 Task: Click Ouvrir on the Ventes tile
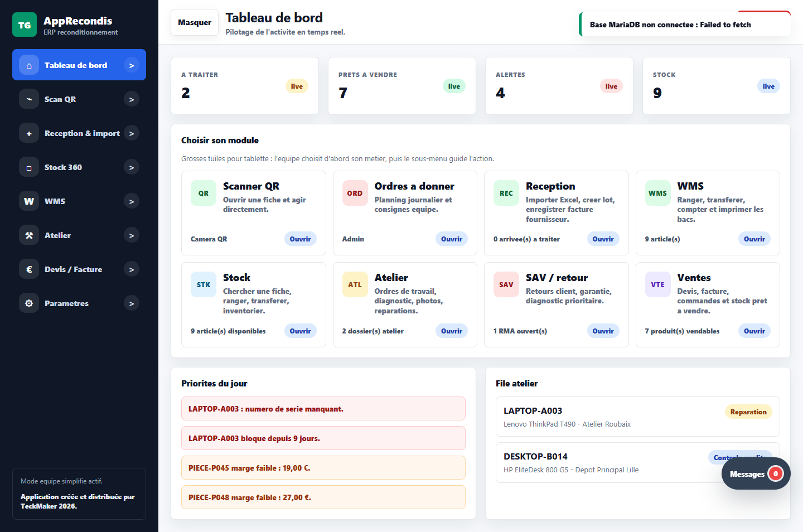pyautogui.click(x=754, y=331)
